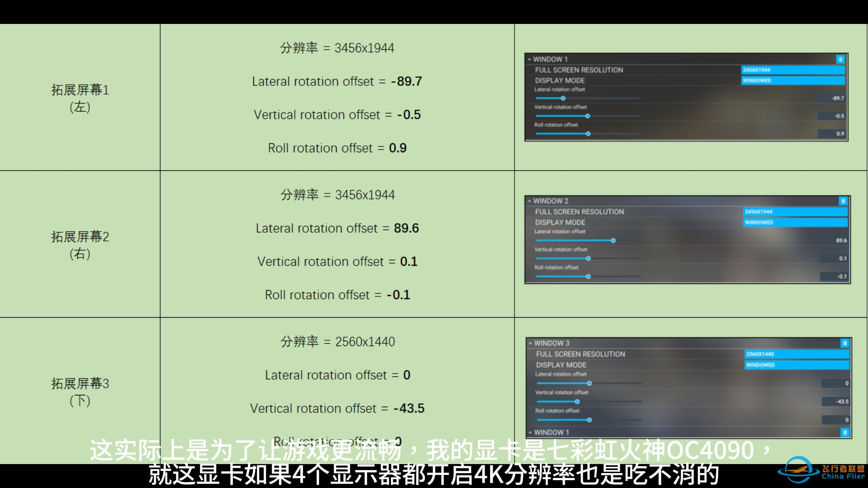The width and height of the screenshot is (868, 488).
Task: Click '分辨率 = 3456x1944' in the 拓展屏幕2 row
Action: [x=338, y=195]
